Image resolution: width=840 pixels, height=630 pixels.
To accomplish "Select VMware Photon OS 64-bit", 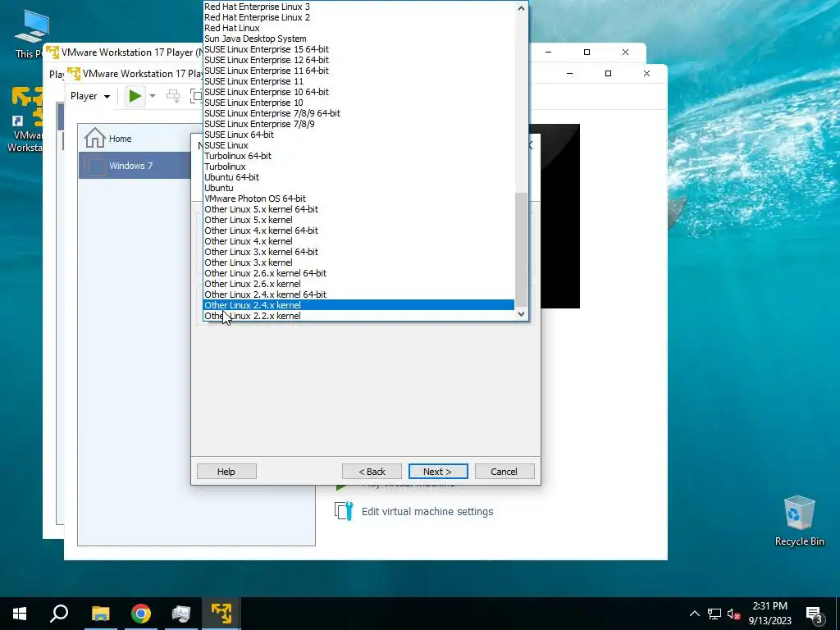I will point(359,199).
